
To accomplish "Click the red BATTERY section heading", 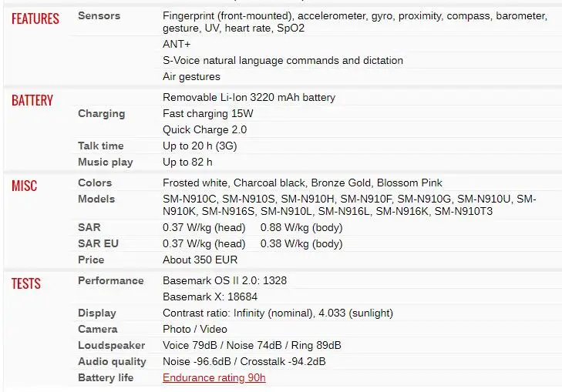I will click(32, 101).
